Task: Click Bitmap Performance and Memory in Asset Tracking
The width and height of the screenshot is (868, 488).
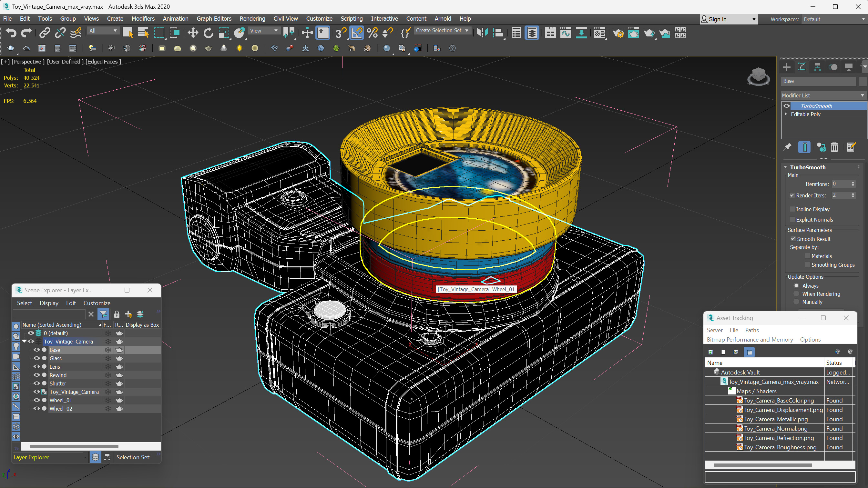Action: click(x=750, y=340)
